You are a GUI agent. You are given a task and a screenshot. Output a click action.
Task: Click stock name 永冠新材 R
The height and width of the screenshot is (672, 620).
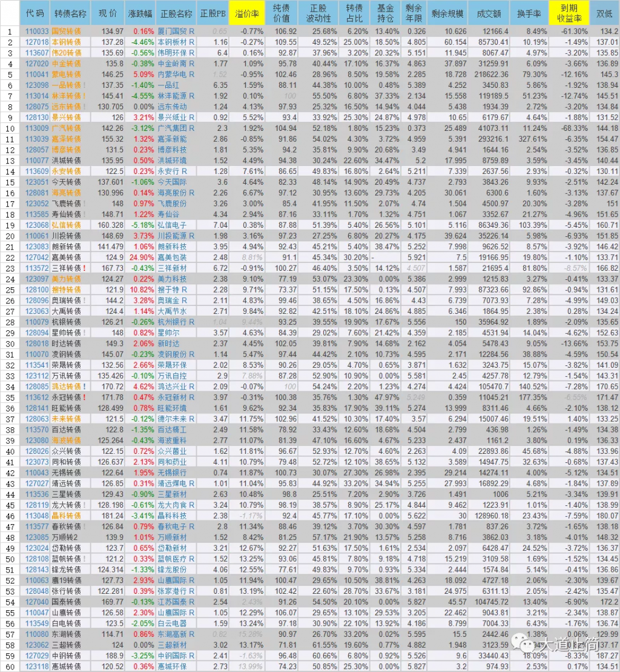click(x=176, y=397)
